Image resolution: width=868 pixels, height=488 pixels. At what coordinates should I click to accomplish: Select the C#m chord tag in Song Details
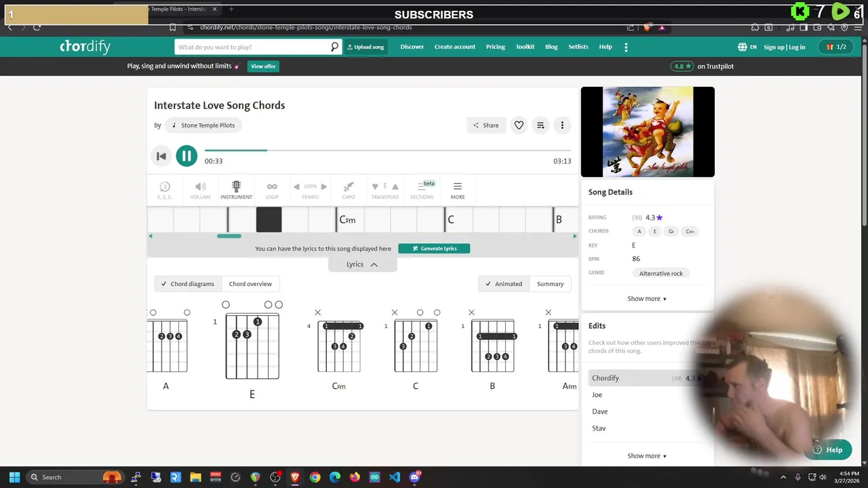[x=690, y=231]
